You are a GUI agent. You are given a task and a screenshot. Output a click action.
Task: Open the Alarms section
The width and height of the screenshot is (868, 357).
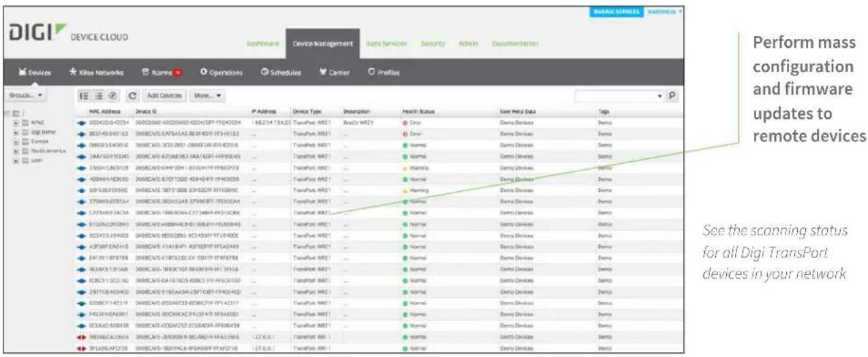tap(161, 72)
